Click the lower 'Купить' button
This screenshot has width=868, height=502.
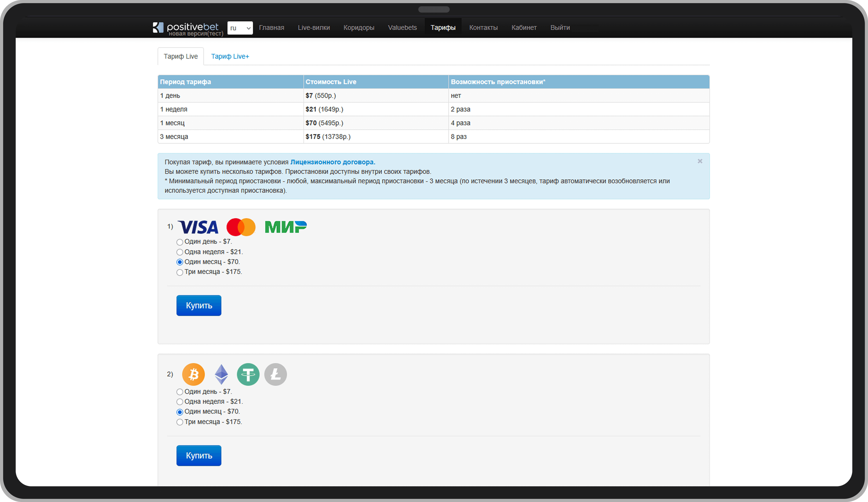pyautogui.click(x=198, y=455)
